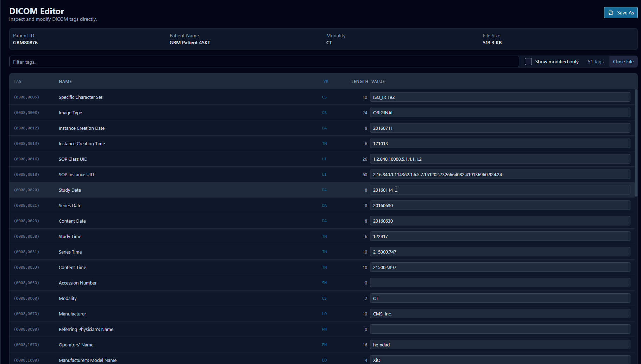This screenshot has width=641, height=364.
Task: Click the empty Accession Number field
Action: (x=500, y=283)
